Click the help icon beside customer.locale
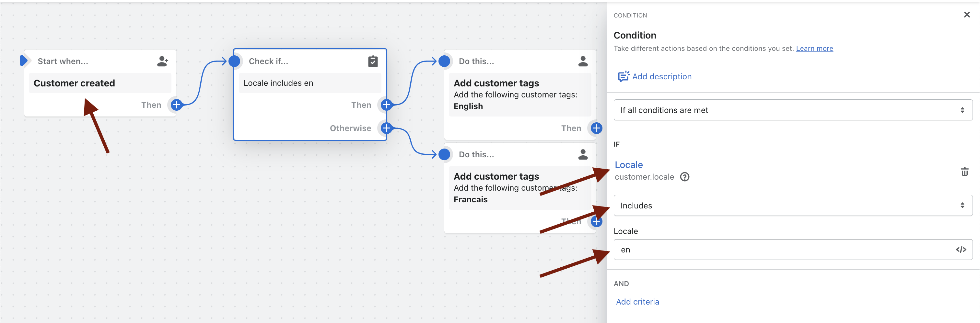The image size is (980, 323). [684, 177]
